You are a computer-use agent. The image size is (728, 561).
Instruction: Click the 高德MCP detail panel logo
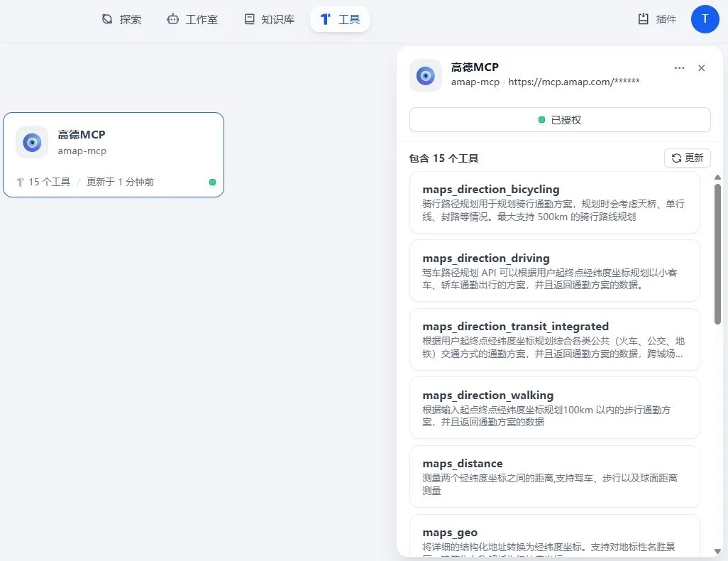(x=426, y=75)
